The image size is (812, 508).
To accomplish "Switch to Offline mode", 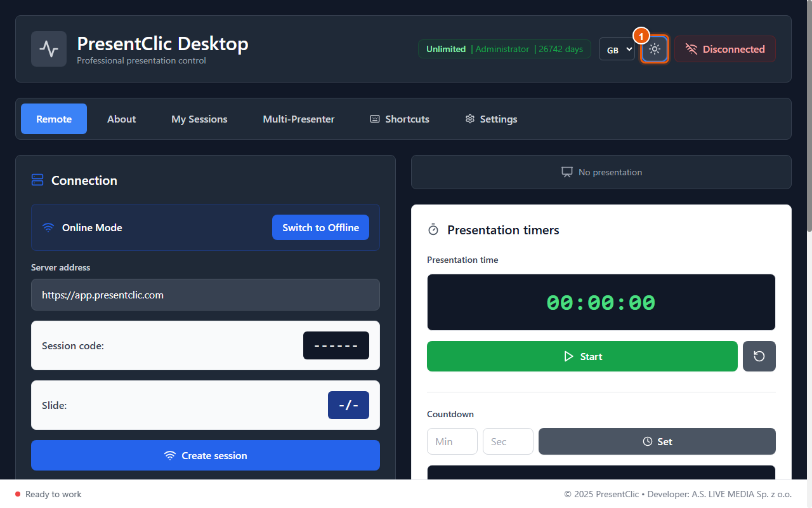I will pyautogui.click(x=320, y=227).
